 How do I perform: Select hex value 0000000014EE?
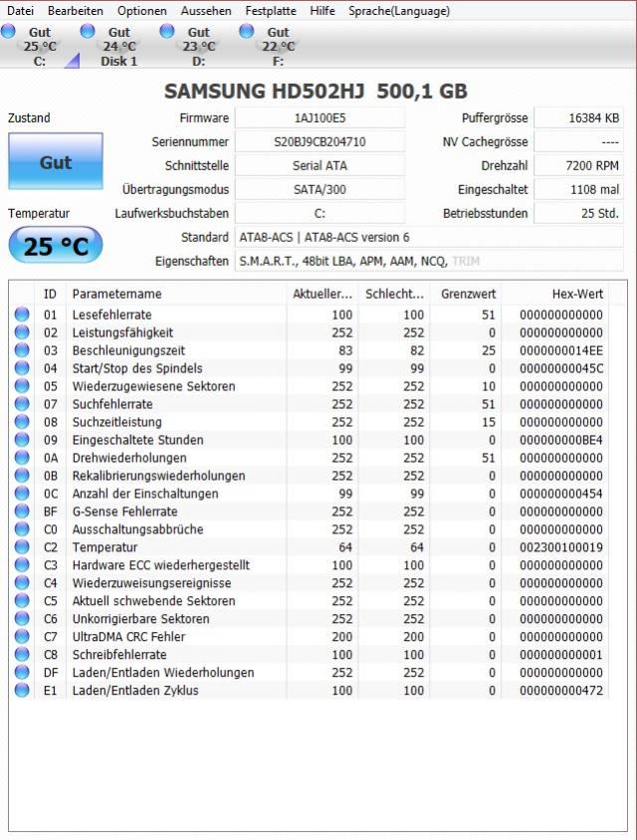click(561, 350)
